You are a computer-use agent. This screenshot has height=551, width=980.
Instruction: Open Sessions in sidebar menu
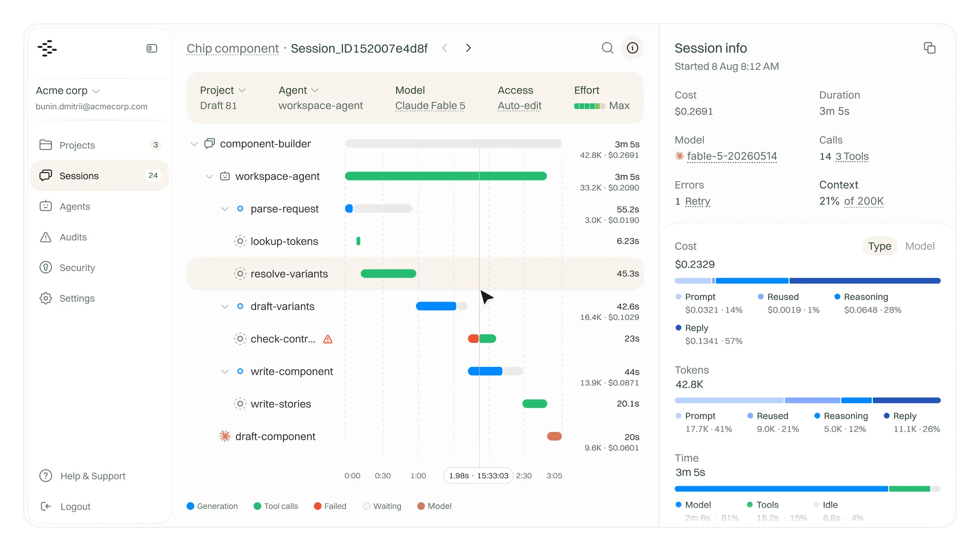(x=100, y=176)
